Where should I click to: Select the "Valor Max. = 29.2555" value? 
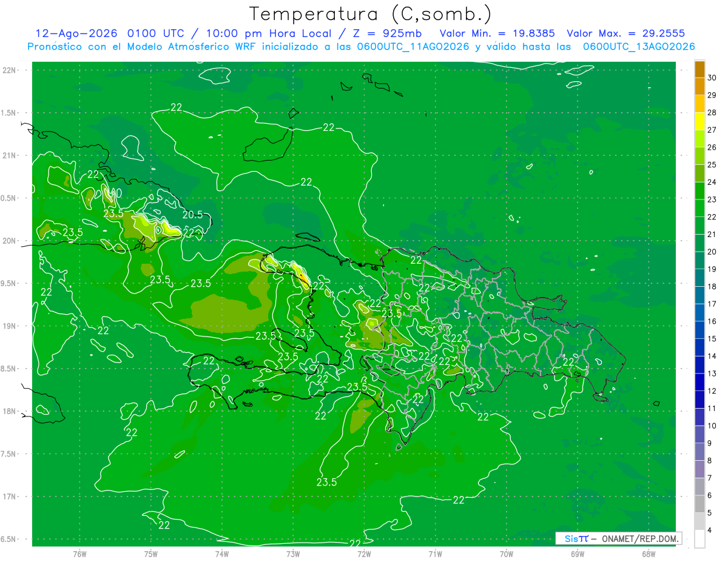tap(625, 33)
